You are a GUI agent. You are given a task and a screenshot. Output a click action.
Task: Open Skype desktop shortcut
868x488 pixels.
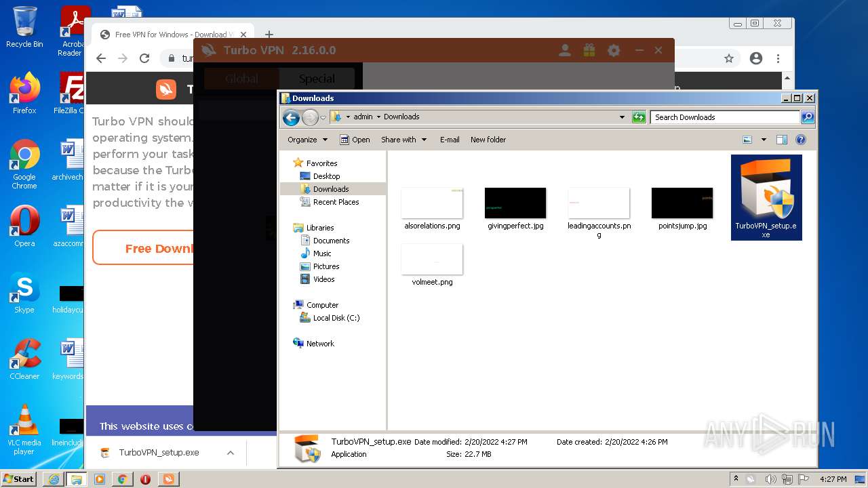point(24,293)
